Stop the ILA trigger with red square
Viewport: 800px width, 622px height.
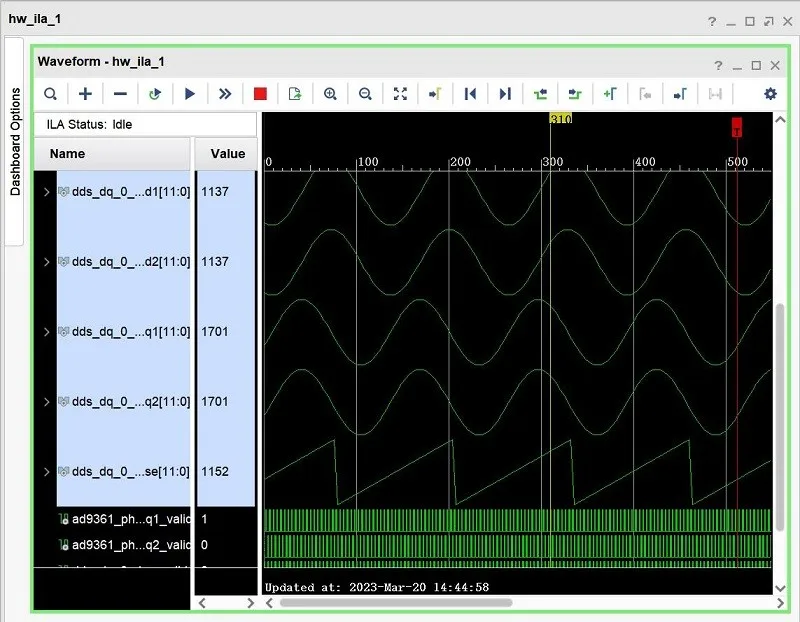(260, 94)
